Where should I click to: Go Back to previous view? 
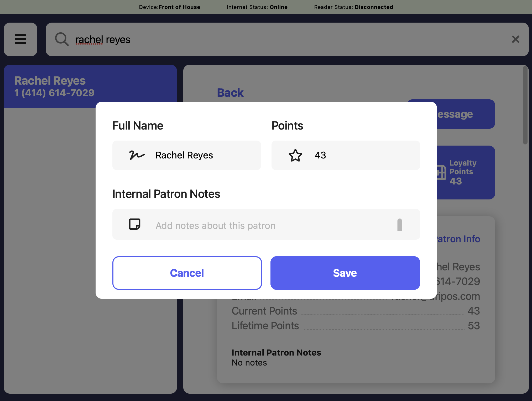point(230,93)
